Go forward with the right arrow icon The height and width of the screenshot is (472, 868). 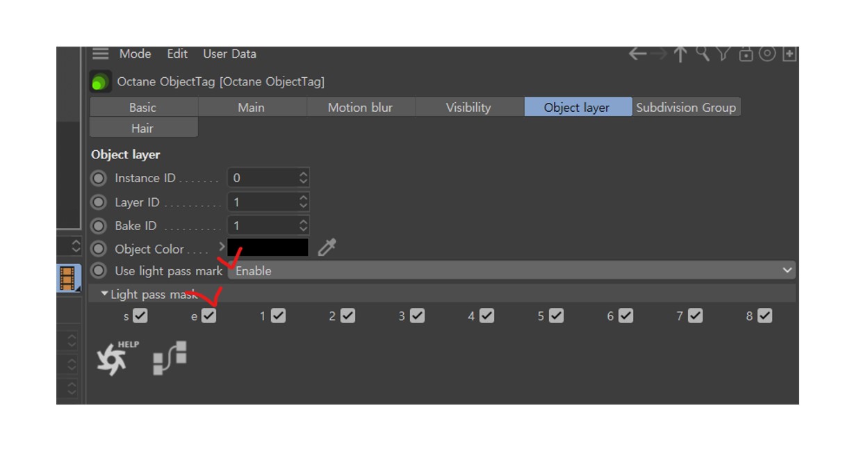click(659, 54)
